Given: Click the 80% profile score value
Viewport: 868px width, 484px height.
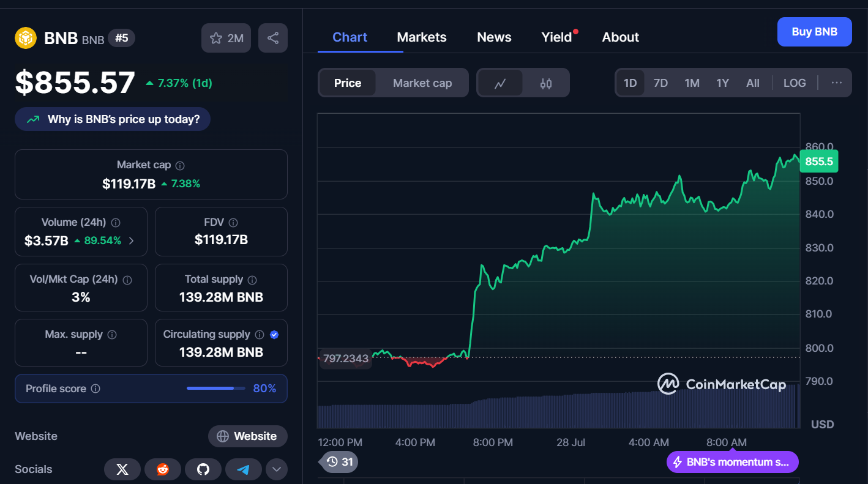Looking at the screenshot, I should [264, 389].
